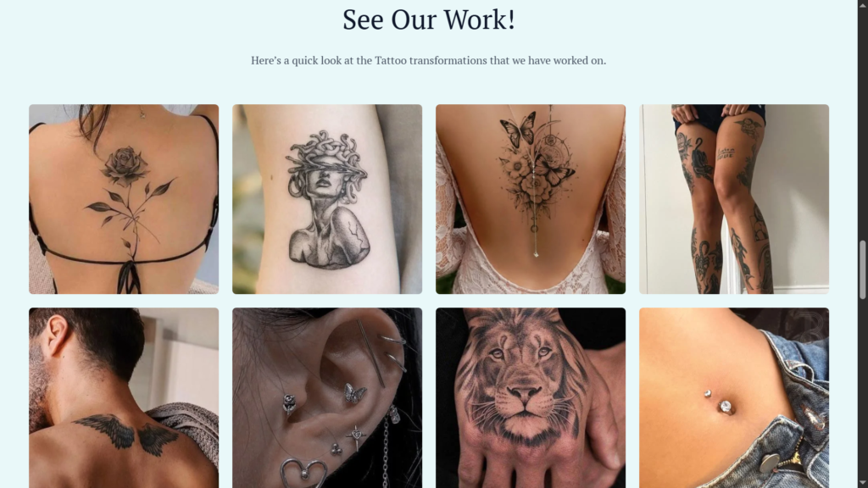868x488 pixels.
Task: View the lion hand tattoo picture
Action: click(x=531, y=398)
